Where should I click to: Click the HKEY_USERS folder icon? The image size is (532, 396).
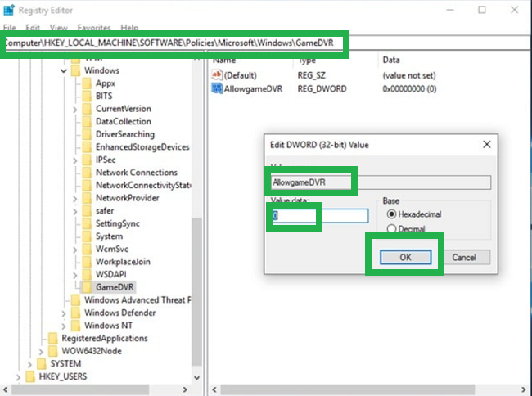(30, 376)
